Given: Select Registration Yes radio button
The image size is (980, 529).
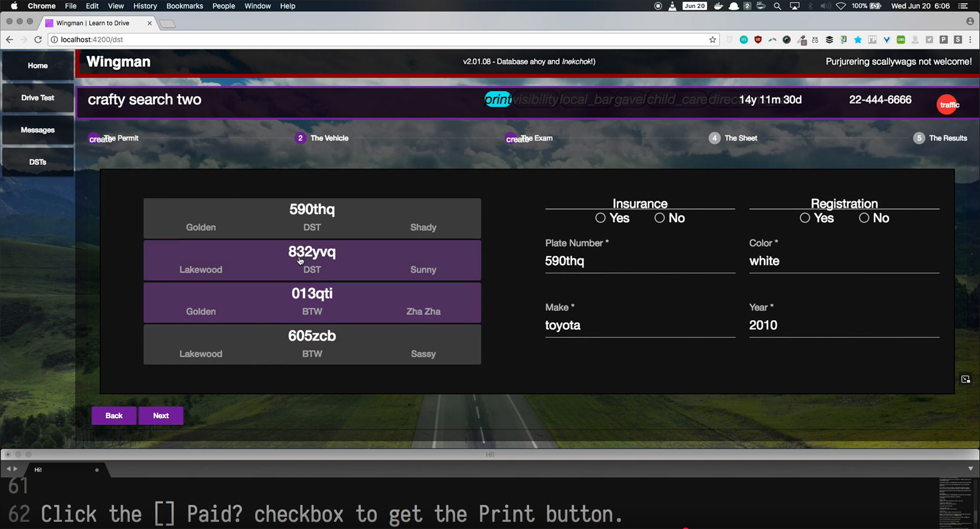Looking at the screenshot, I should [805, 218].
